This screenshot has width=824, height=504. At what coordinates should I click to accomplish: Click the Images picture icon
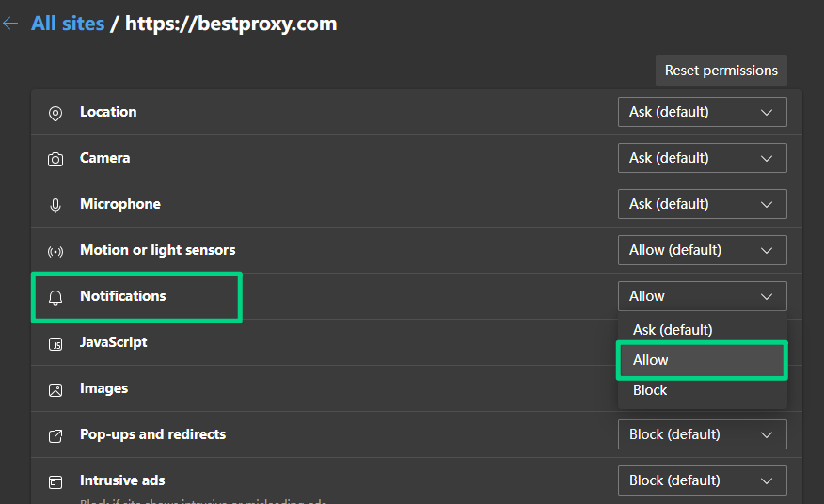(55, 390)
